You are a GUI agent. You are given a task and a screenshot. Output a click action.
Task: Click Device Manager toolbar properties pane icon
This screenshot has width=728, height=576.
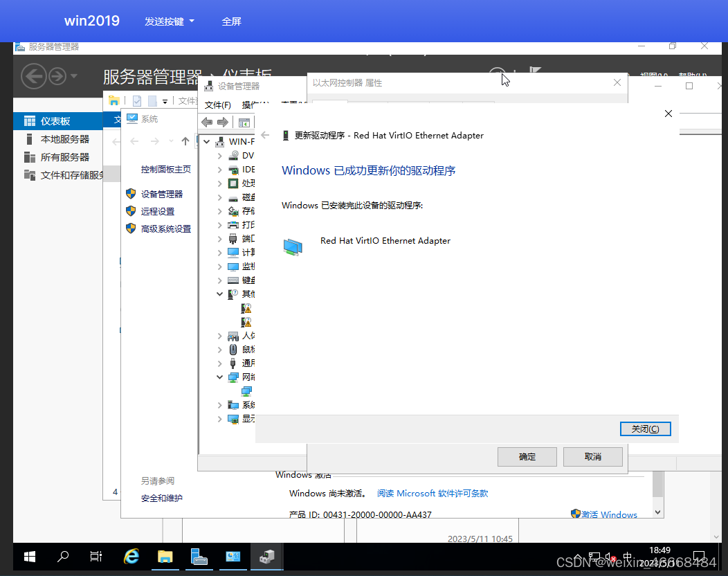(x=244, y=123)
